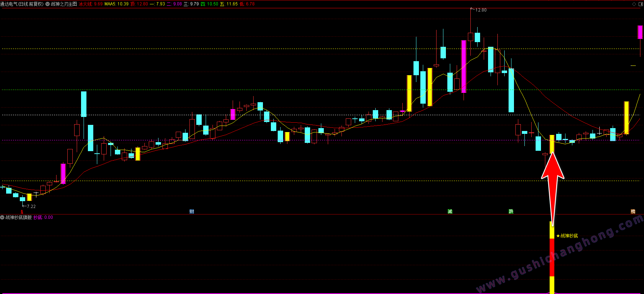This screenshot has width=644, height=294.
Task: Click the 五: 11.65 value
Action: click(229, 4)
